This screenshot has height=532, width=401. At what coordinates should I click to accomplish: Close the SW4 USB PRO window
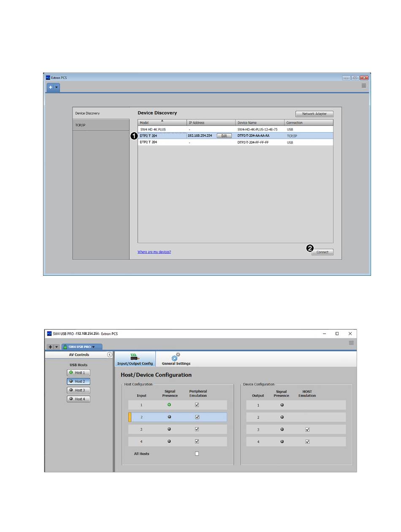pyautogui.click(x=350, y=334)
